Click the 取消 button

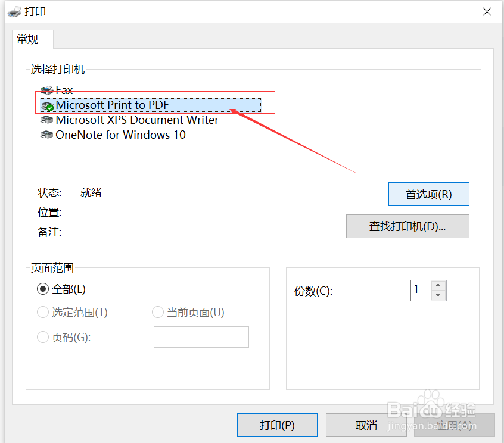(x=366, y=425)
